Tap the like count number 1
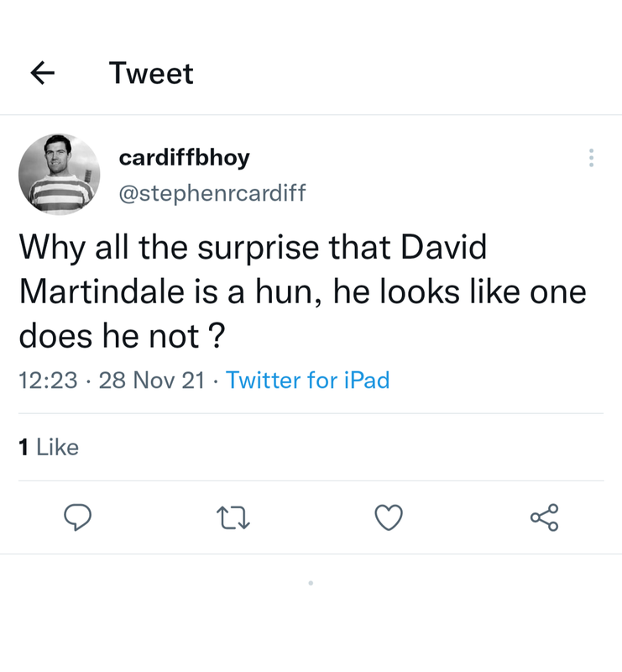 tap(24, 447)
